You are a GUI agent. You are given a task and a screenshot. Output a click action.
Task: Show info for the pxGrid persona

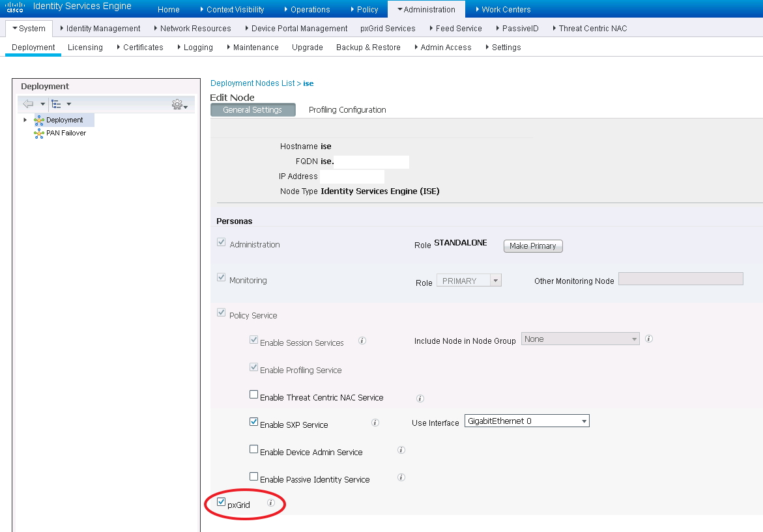tap(271, 502)
